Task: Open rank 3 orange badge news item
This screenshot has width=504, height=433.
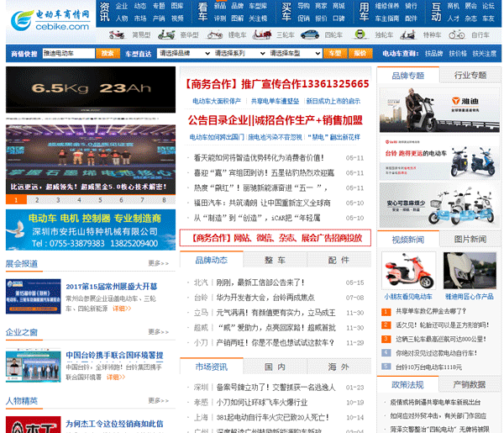Action: click(x=386, y=339)
